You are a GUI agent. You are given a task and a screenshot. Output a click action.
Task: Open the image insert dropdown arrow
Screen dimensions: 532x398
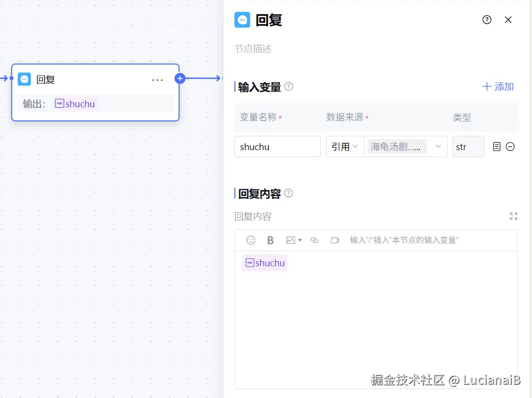coord(299,240)
